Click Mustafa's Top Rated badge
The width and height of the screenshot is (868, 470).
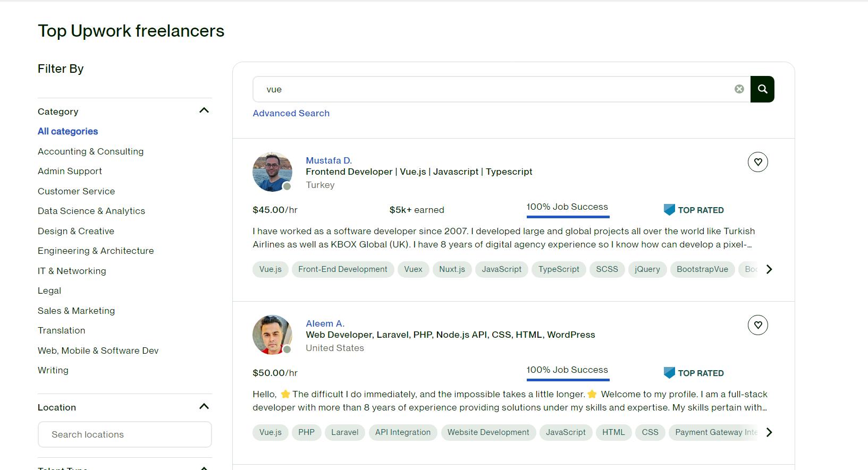694,210
